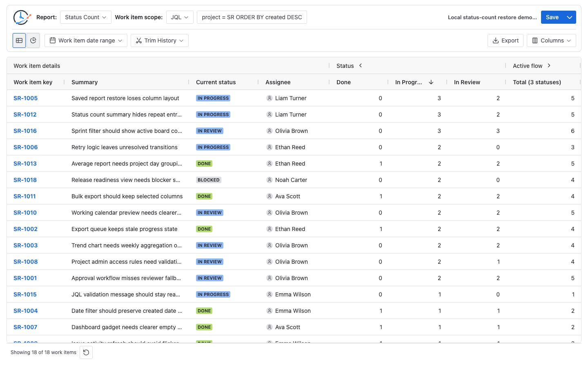Open the Save options arrow

click(570, 17)
